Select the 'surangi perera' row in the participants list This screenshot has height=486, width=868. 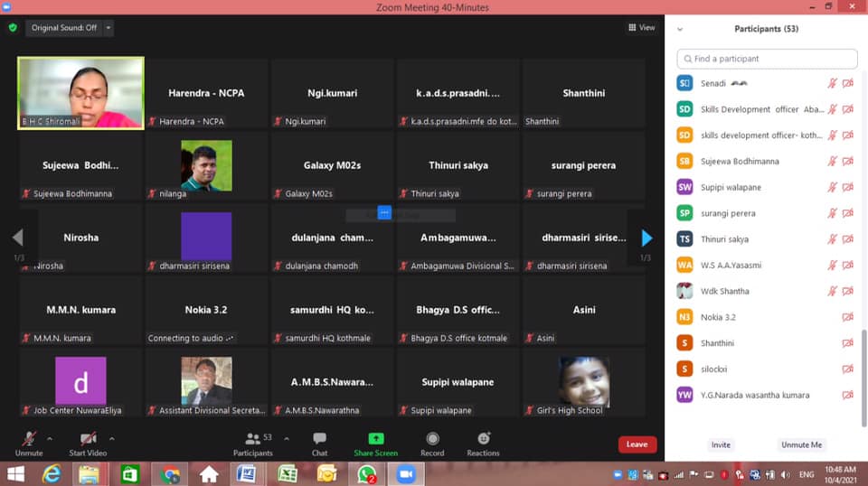767,213
